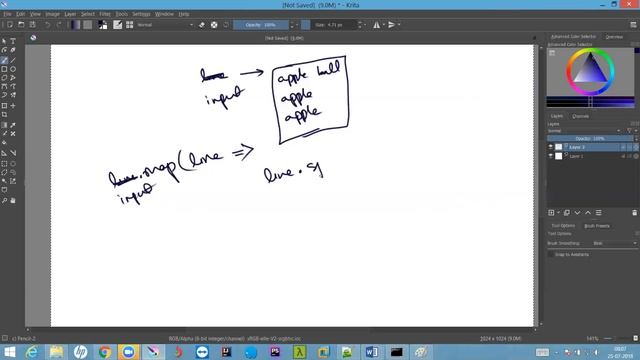Select Layer 1 in layers list
This screenshot has width=640, height=360.
[593, 156]
